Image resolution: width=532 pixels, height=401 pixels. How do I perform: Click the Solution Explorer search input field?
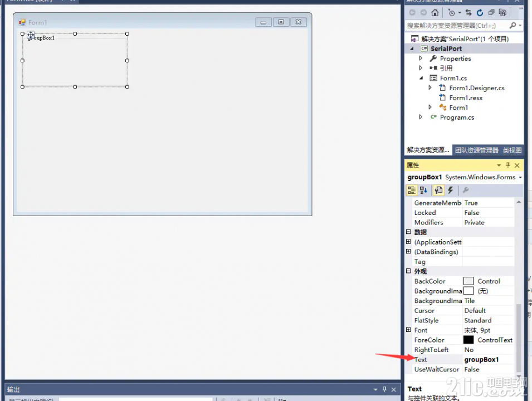(457, 26)
